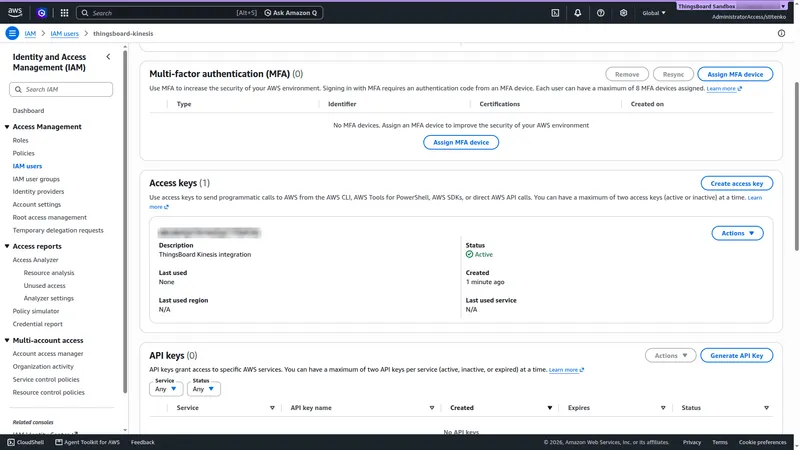
Task: Collapse the Multi-account access section
Action: 7,340
